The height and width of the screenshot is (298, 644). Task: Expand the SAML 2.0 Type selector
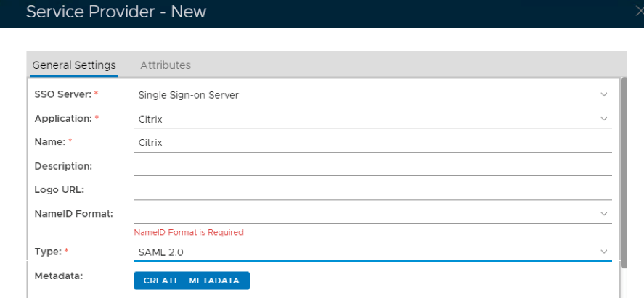(363, 252)
